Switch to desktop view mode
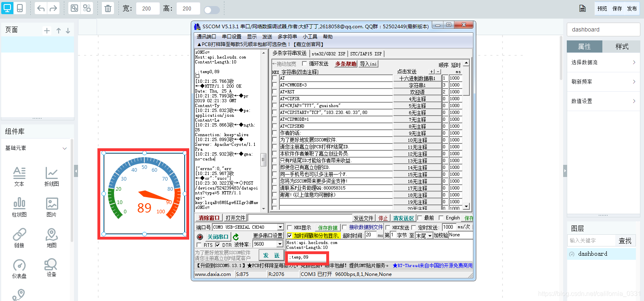Image resolution: width=644 pixels, height=301 pixels. [x=7, y=8]
